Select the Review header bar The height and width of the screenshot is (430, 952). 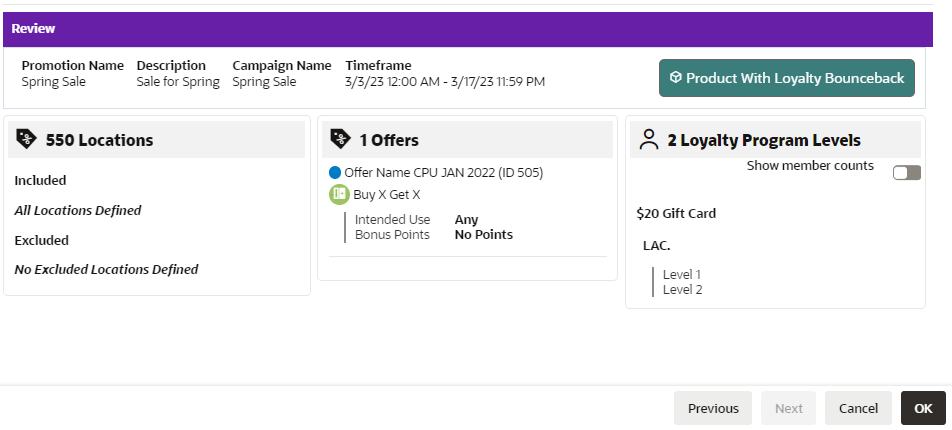point(468,29)
